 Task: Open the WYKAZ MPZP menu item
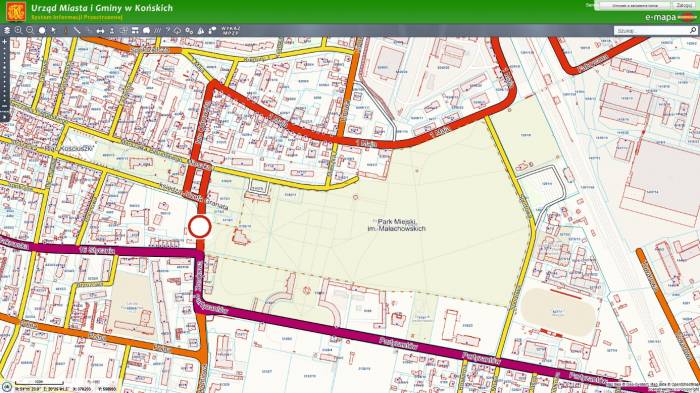point(231,30)
